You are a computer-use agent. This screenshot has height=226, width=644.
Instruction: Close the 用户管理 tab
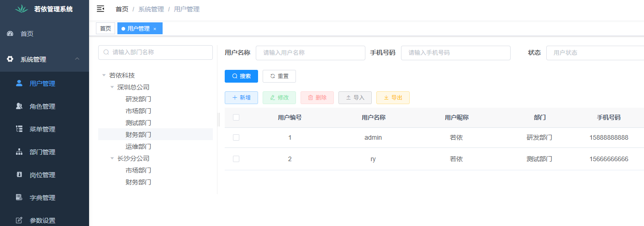[x=155, y=29]
